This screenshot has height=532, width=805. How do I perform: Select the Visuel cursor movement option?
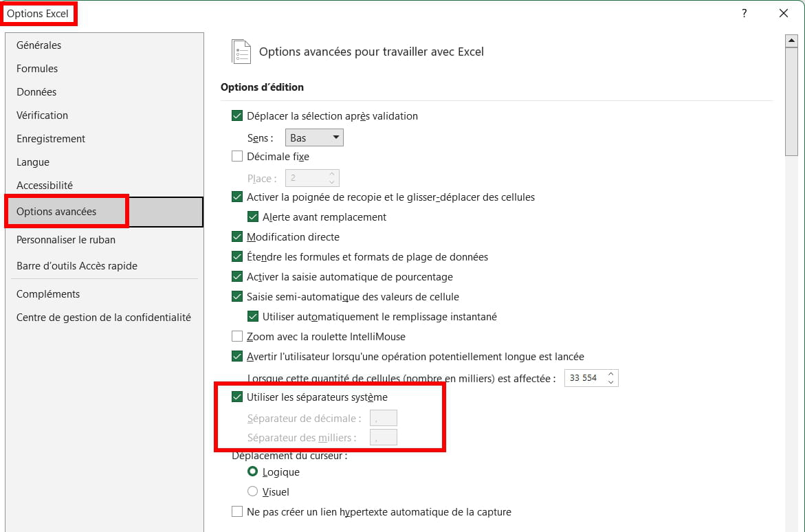point(252,491)
